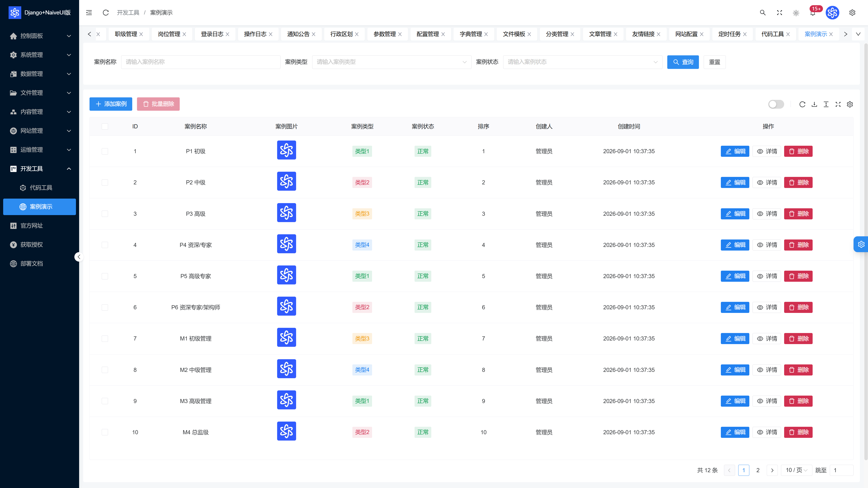Open notifications bell with 15+ badge

[813, 13]
